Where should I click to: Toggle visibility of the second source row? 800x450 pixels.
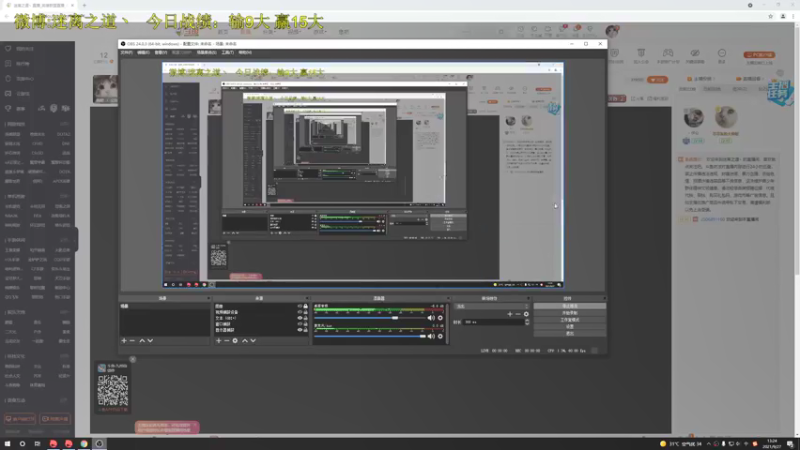[299, 312]
